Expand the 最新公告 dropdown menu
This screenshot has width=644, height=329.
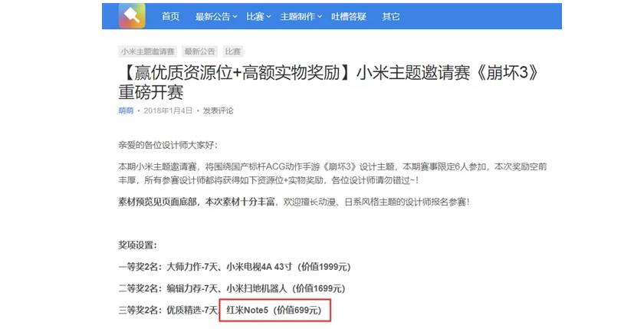[216, 16]
